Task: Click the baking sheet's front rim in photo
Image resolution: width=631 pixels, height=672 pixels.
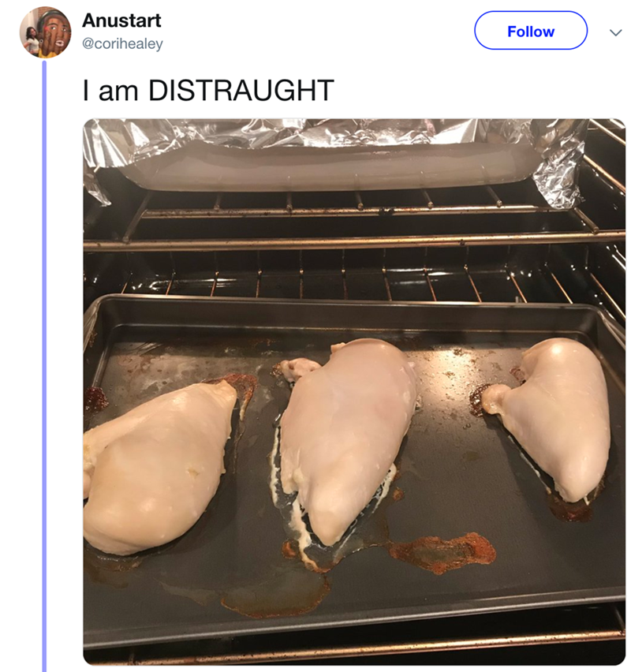Action: [355, 631]
